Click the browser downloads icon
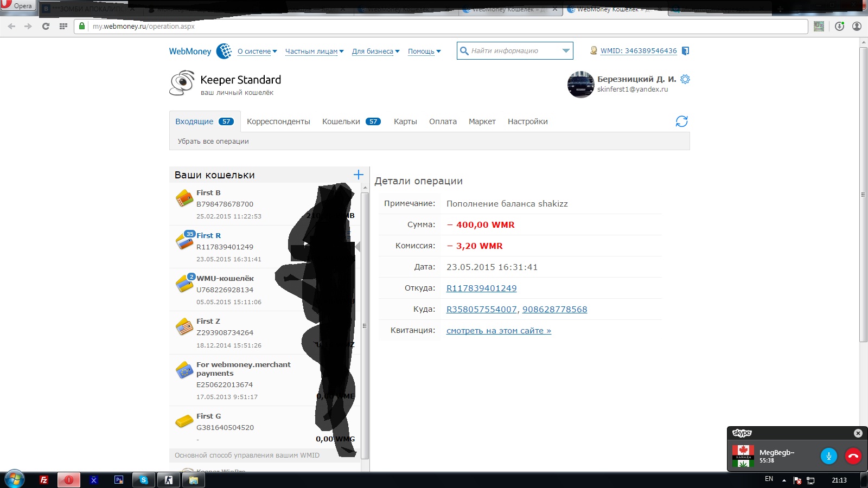 tap(839, 26)
